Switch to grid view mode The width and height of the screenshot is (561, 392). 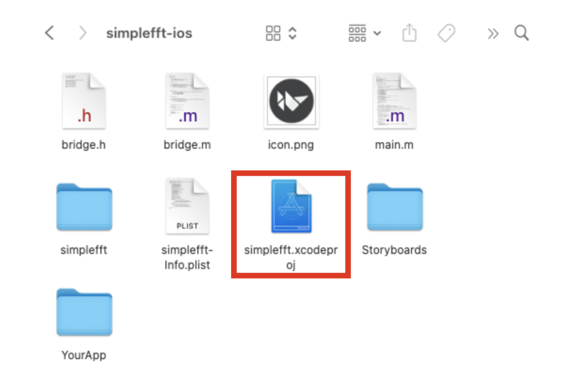272,33
